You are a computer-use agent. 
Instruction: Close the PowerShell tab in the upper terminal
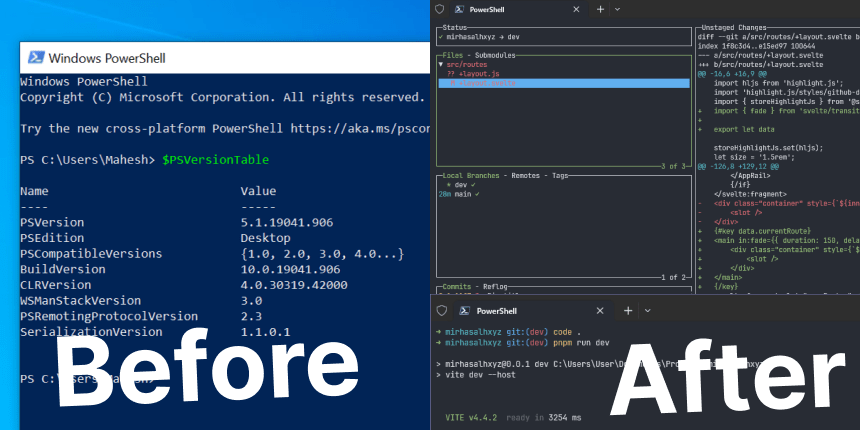click(x=576, y=9)
